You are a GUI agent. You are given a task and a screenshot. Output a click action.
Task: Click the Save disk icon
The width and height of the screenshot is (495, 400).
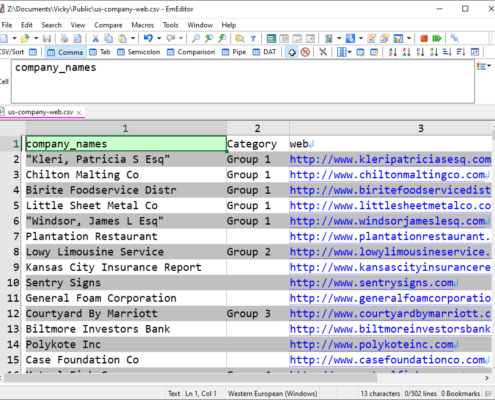tap(47, 38)
